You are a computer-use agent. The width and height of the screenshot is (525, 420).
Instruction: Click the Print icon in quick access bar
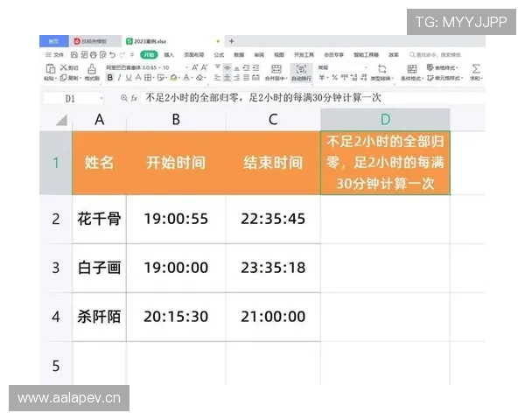(x=94, y=55)
